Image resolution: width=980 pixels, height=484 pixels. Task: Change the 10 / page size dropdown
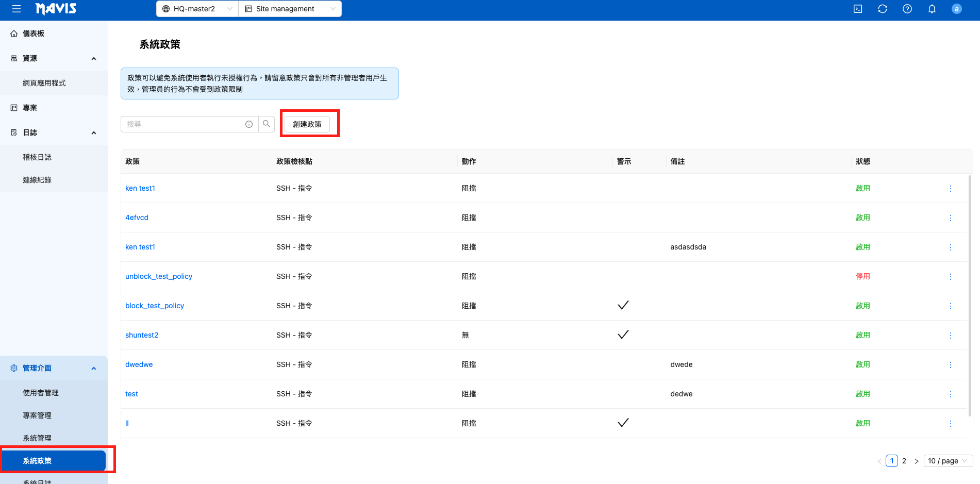(x=948, y=461)
